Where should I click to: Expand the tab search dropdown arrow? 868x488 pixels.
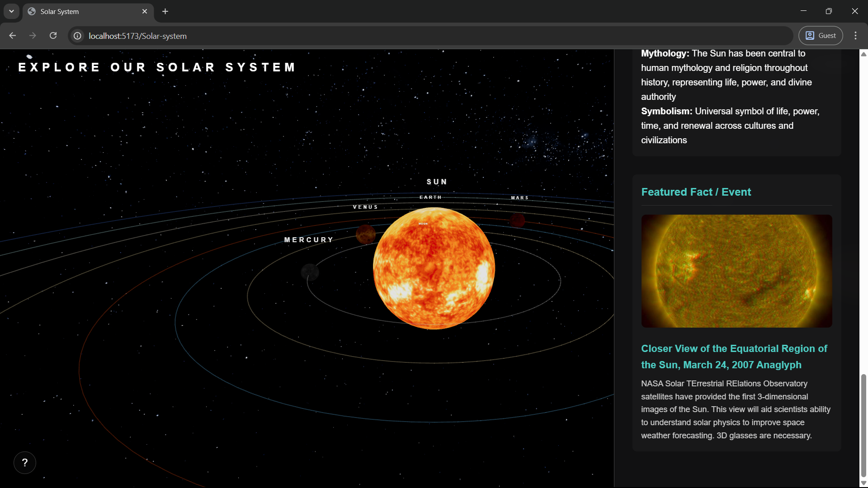(11, 11)
